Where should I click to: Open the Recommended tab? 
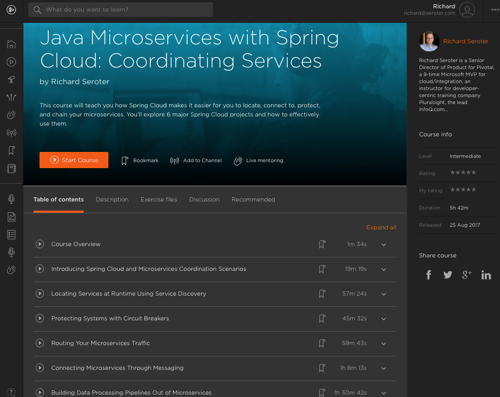pos(253,199)
